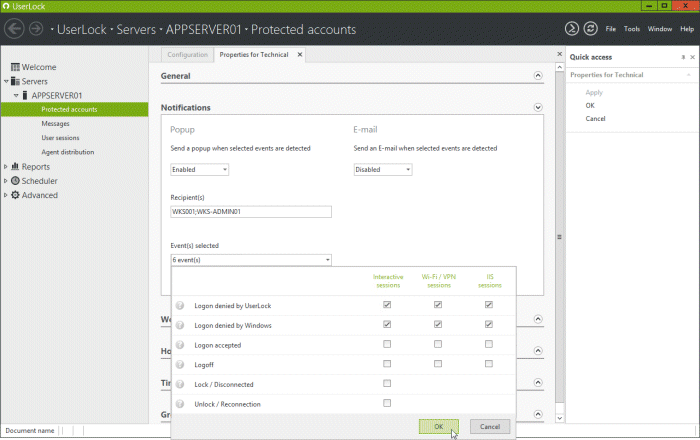Go back with the back arrow button
Viewport: 700px width, 440px height.
tap(14, 29)
